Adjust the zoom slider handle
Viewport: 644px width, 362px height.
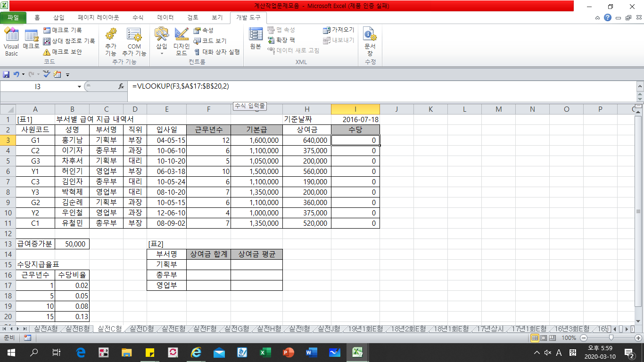pos(611,338)
